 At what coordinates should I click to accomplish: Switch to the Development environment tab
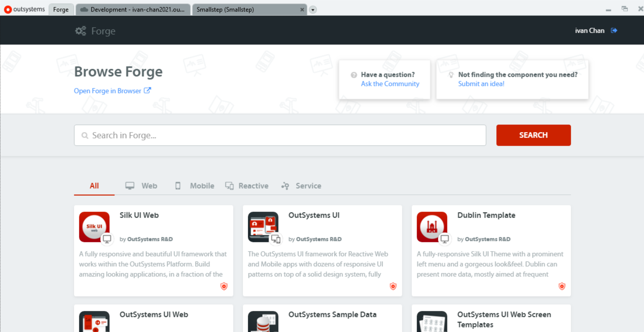coord(133,9)
